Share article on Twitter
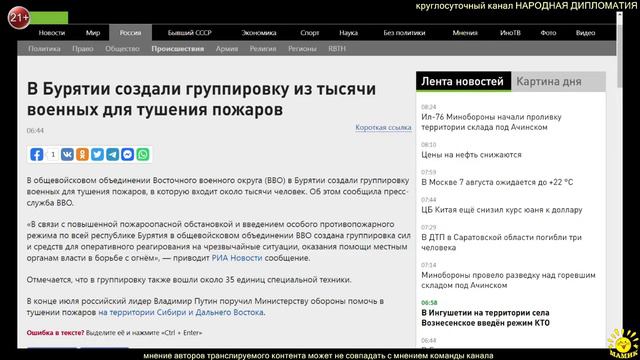 [x=98, y=154]
